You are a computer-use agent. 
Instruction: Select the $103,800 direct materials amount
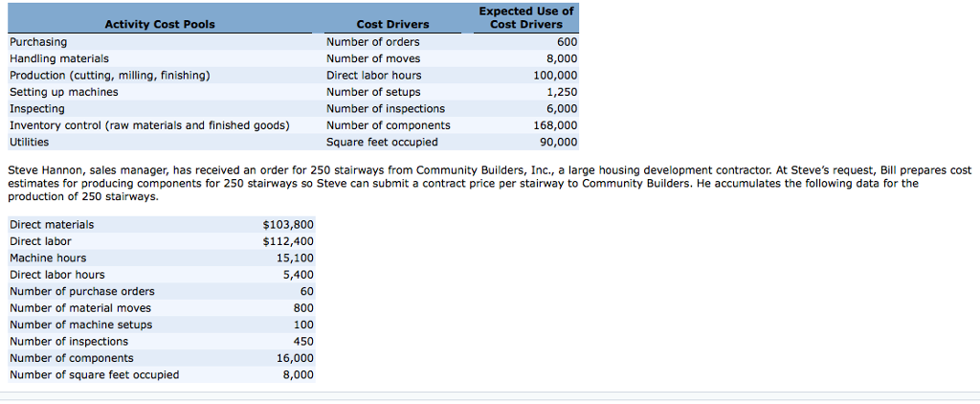pos(288,225)
